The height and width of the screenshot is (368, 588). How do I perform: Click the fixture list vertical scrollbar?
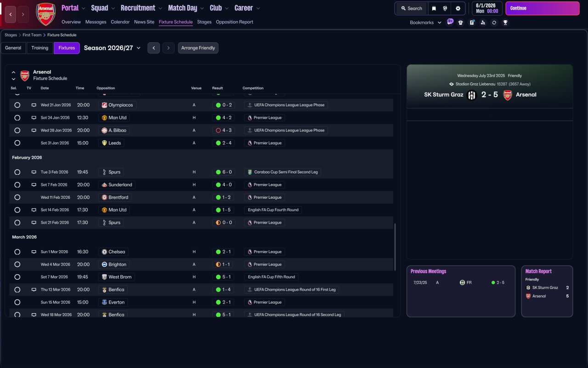tap(395, 247)
